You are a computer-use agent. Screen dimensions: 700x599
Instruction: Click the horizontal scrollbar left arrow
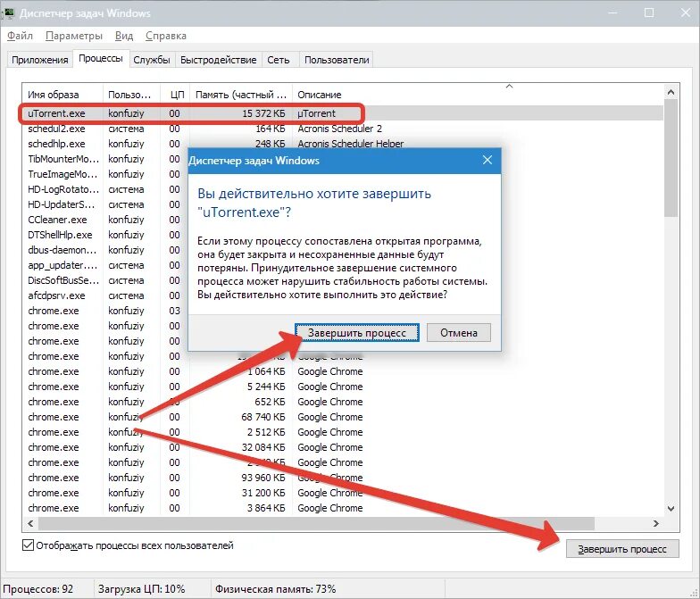[30, 523]
